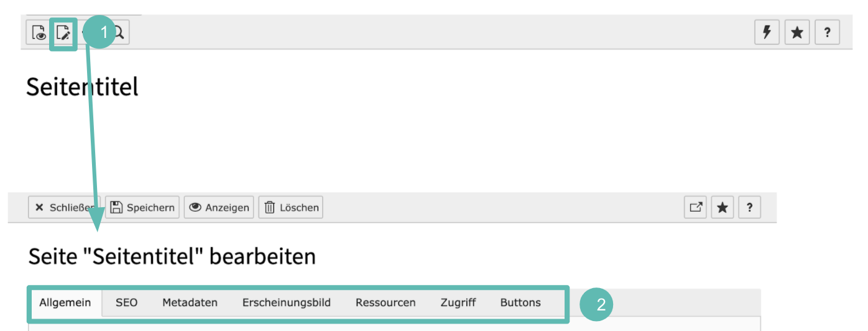Open page properties with the edit pencil icon
The height and width of the screenshot is (331, 868).
[63, 33]
